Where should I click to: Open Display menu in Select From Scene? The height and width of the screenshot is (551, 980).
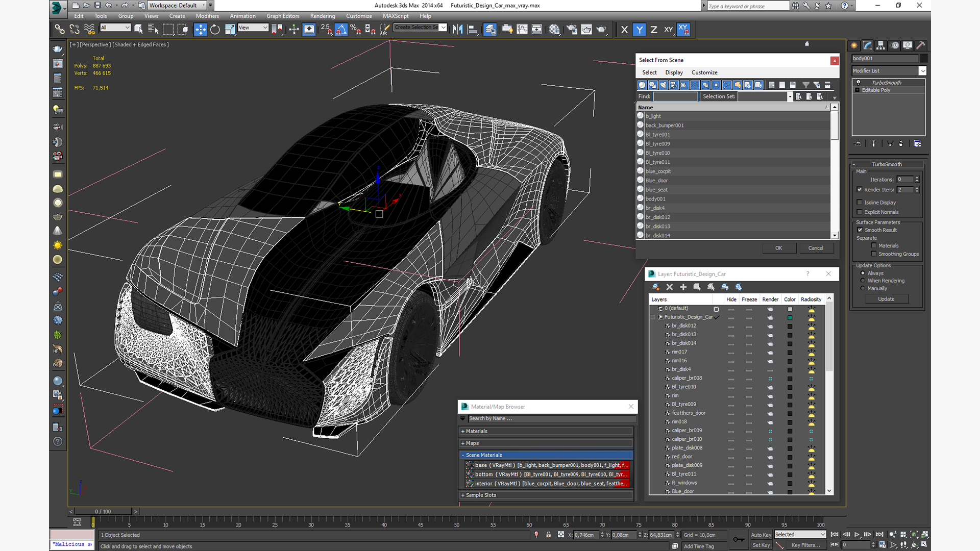(x=674, y=72)
